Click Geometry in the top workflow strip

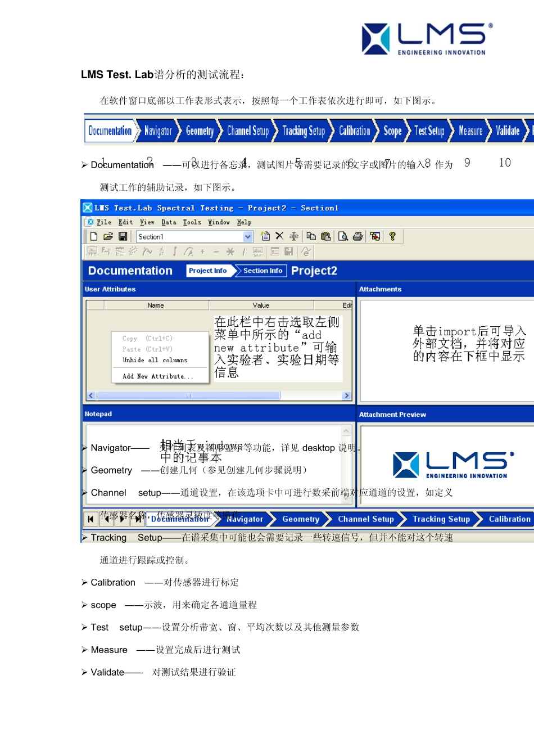(200, 131)
